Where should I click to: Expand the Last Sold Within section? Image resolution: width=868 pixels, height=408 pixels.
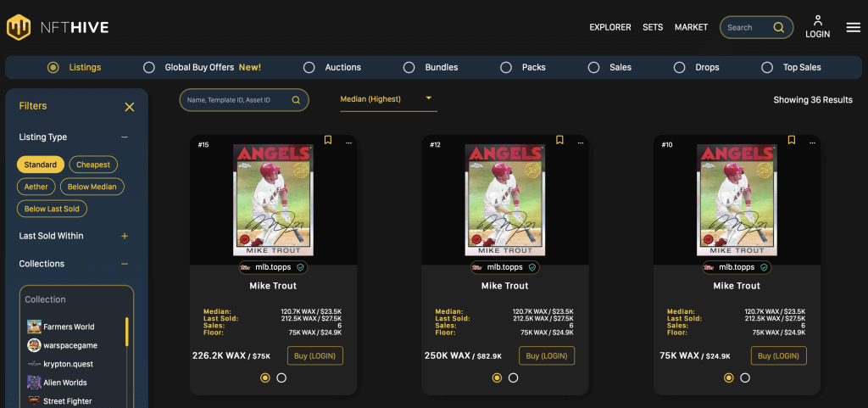click(x=125, y=236)
